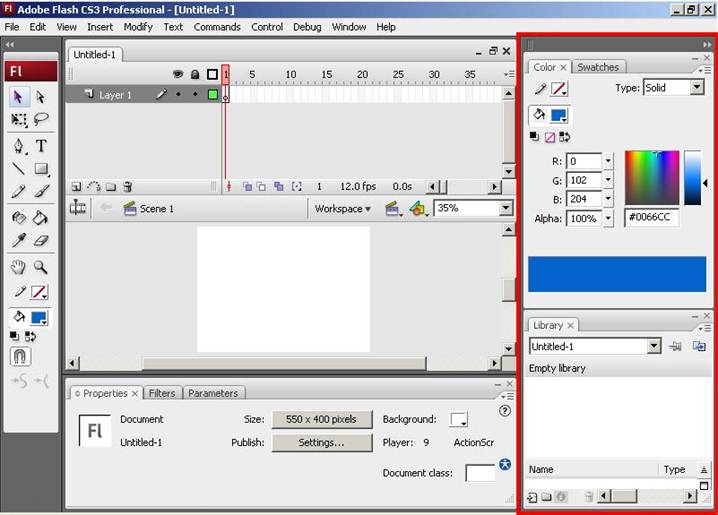The width and height of the screenshot is (718, 515).
Task: Click Insert Layer icon in timeline
Action: pos(76,187)
